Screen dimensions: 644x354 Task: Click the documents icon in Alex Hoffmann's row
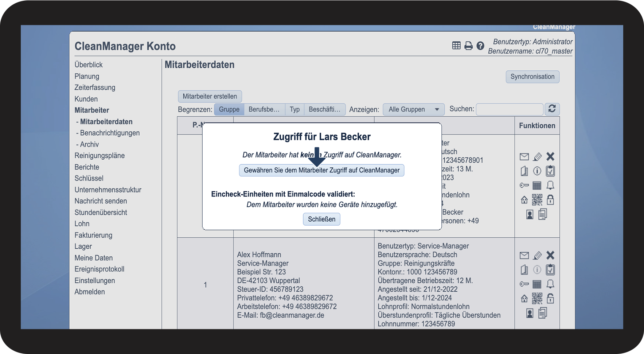coord(543,313)
